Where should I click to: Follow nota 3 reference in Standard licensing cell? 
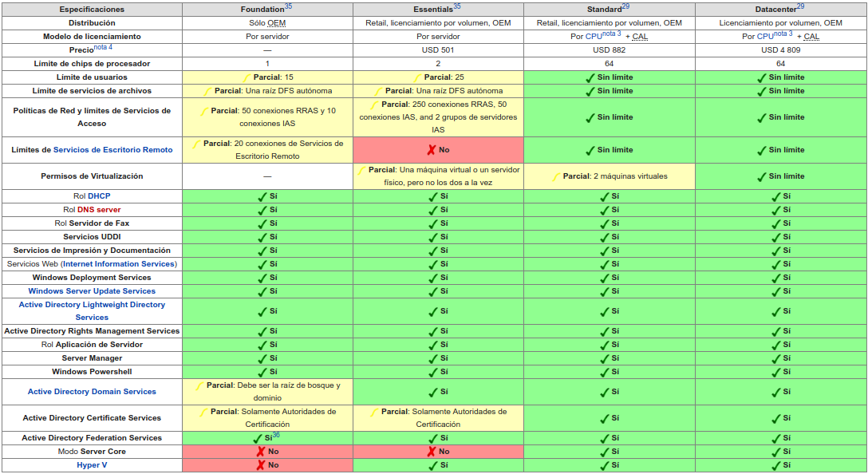coord(612,34)
